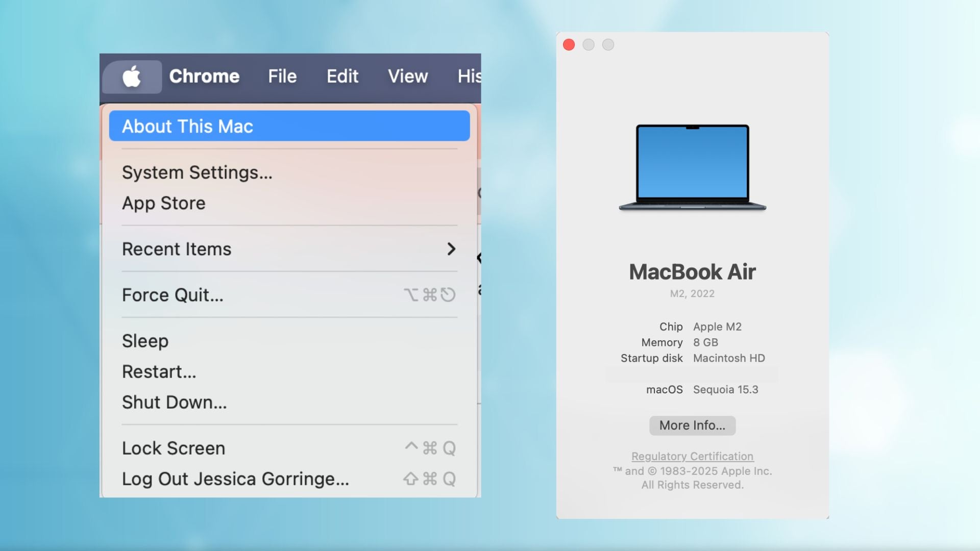Click the Force Quit keyboard shortcut symbols

point(429,295)
